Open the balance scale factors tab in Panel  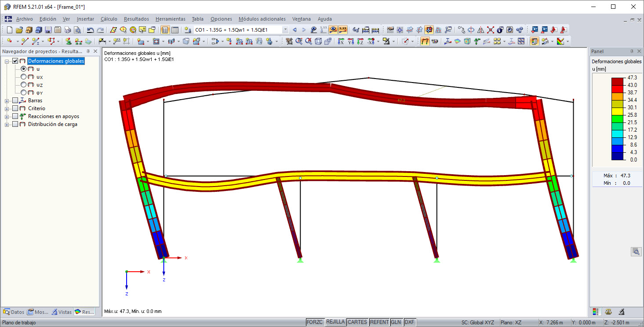tap(608, 312)
